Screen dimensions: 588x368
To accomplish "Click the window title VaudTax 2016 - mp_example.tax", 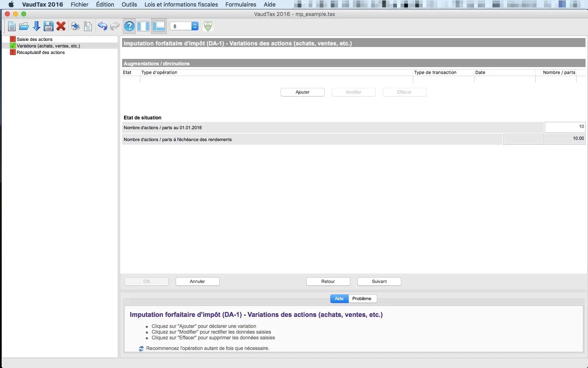I will click(294, 14).
